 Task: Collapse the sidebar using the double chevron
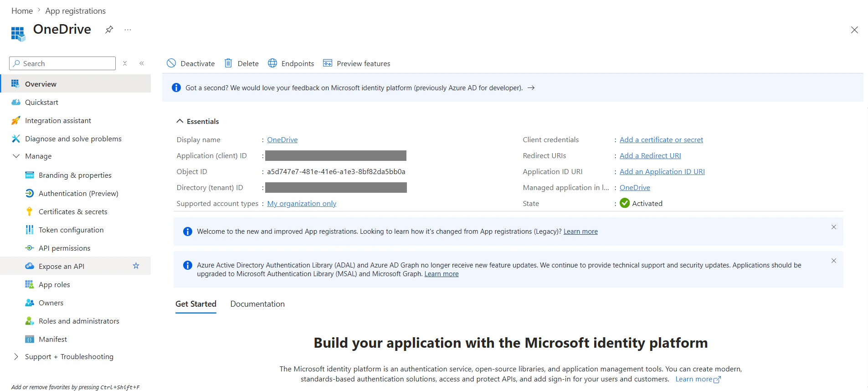(142, 63)
